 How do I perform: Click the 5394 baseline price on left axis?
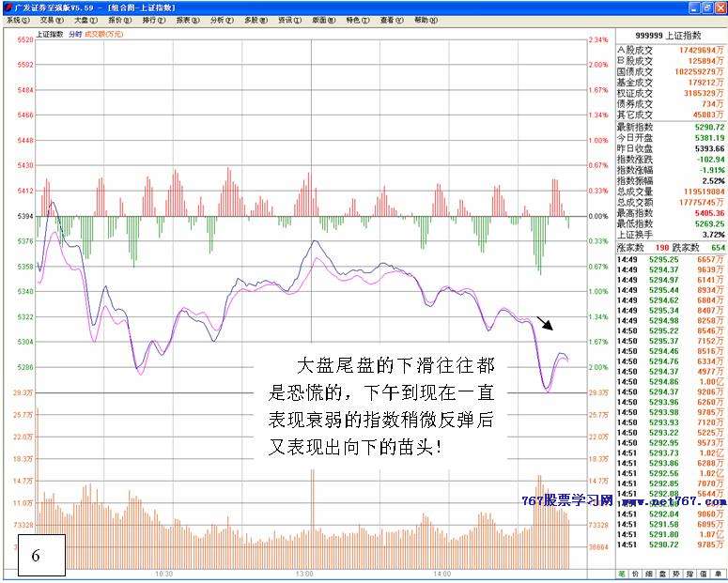point(25,216)
